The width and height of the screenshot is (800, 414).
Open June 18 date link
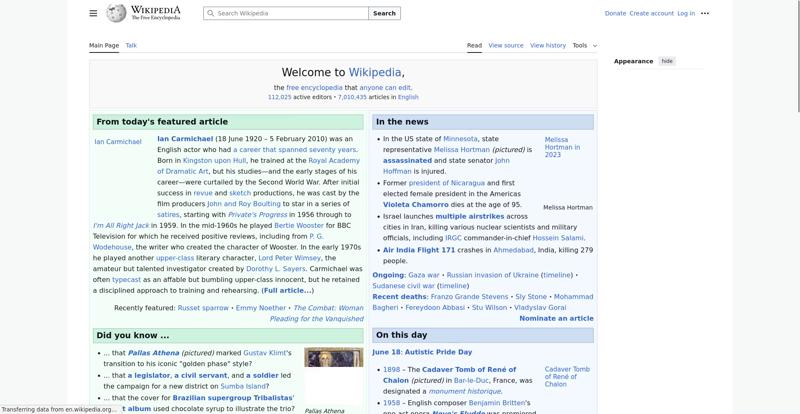click(386, 352)
